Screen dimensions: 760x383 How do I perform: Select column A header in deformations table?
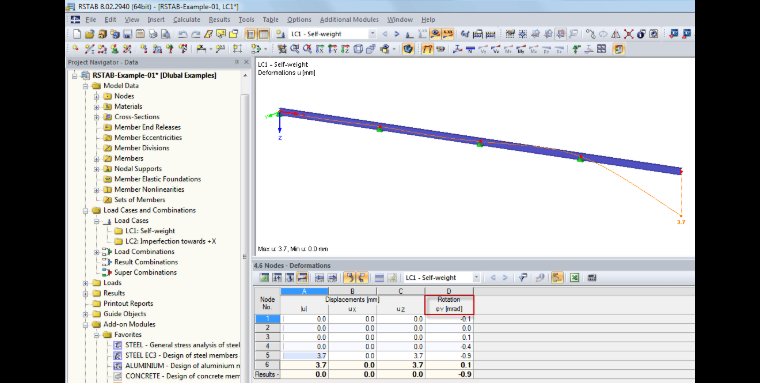[304, 291]
